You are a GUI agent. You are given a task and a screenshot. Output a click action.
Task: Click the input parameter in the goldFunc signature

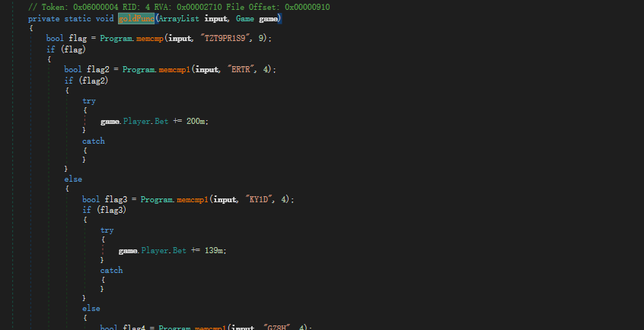215,18
